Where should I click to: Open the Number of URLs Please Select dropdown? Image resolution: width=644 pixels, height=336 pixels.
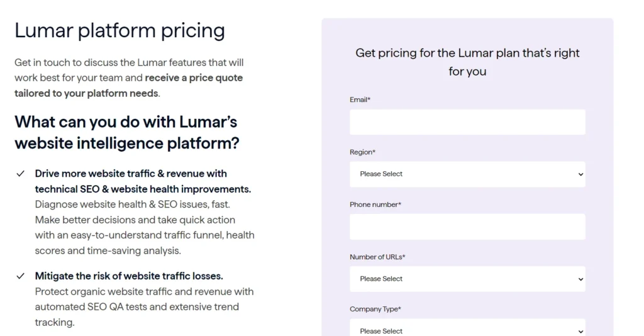tap(467, 279)
